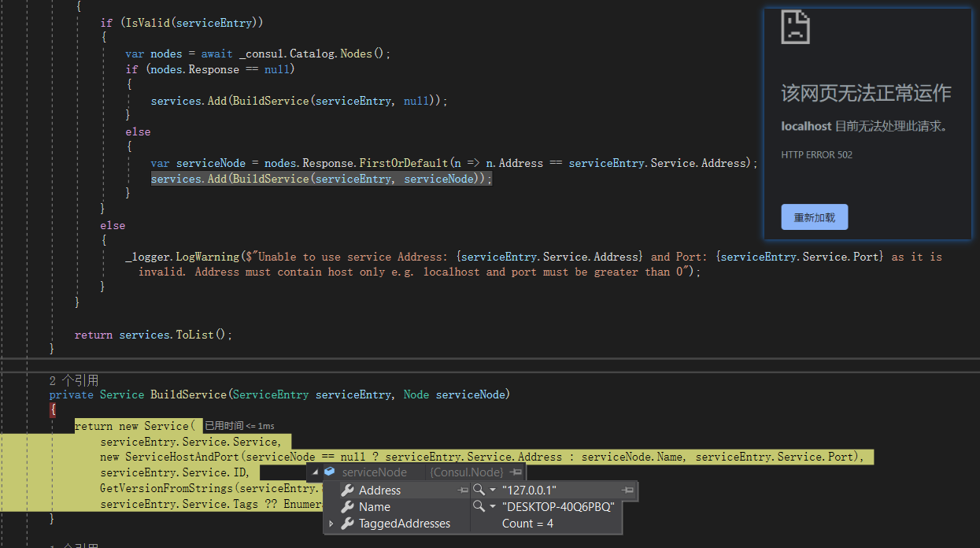Pin the serviceNode datatip to source
The height and width of the screenshot is (548, 980).
point(516,472)
